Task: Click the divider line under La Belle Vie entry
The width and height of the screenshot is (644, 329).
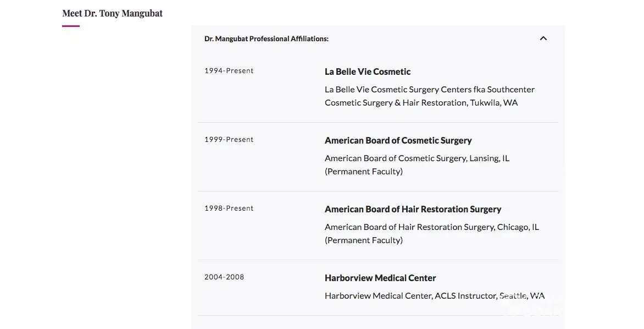Action: [x=377, y=122]
